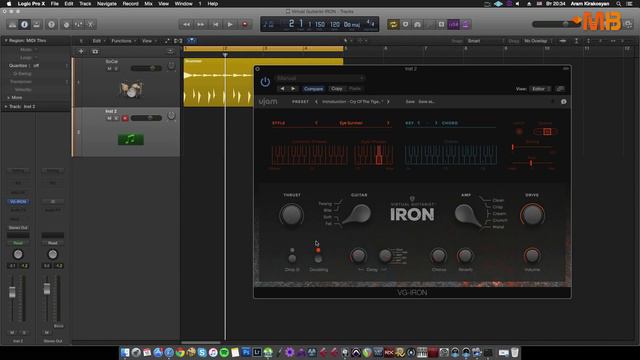Mute the Inst 2 track
This screenshot has height=360, width=640.
point(109,118)
